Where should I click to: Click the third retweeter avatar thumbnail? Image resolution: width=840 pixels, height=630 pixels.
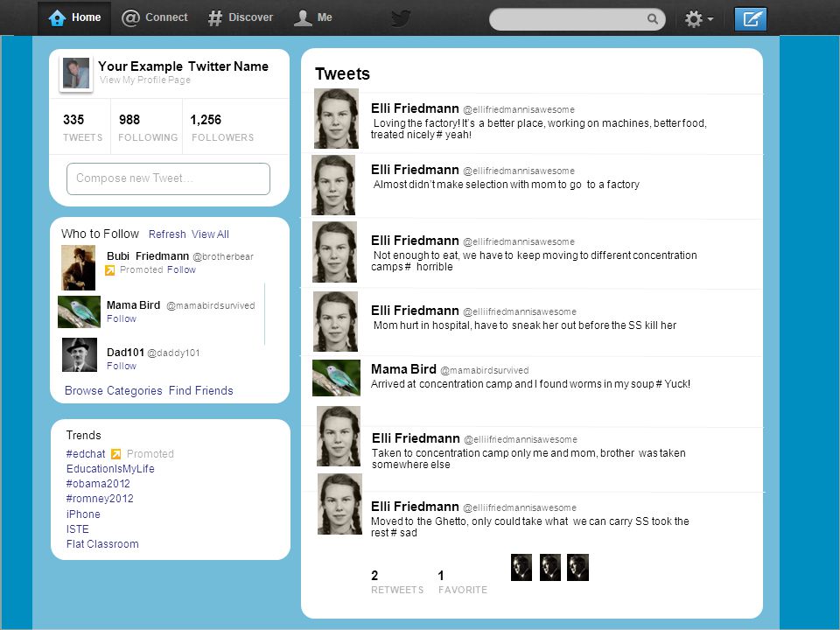[x=578, y=567]
